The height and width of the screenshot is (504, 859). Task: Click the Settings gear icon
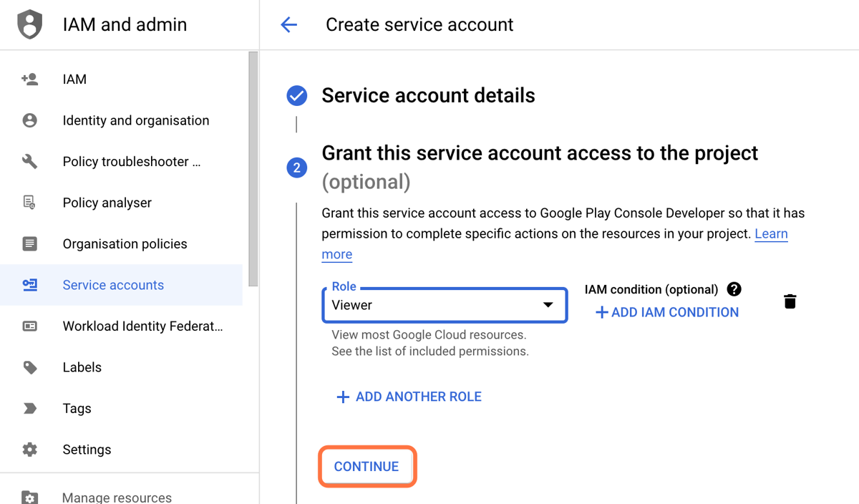click(x=29, y=450)
